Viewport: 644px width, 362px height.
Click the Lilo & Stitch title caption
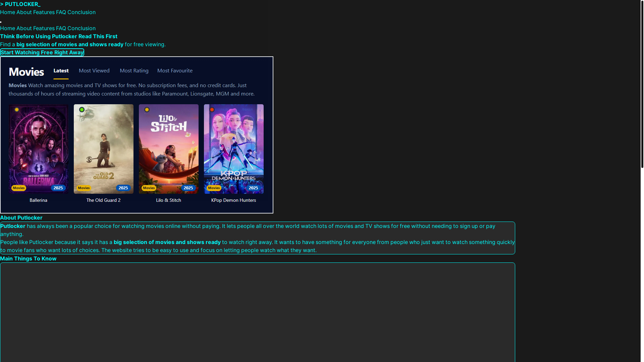[x=169, y=200]
